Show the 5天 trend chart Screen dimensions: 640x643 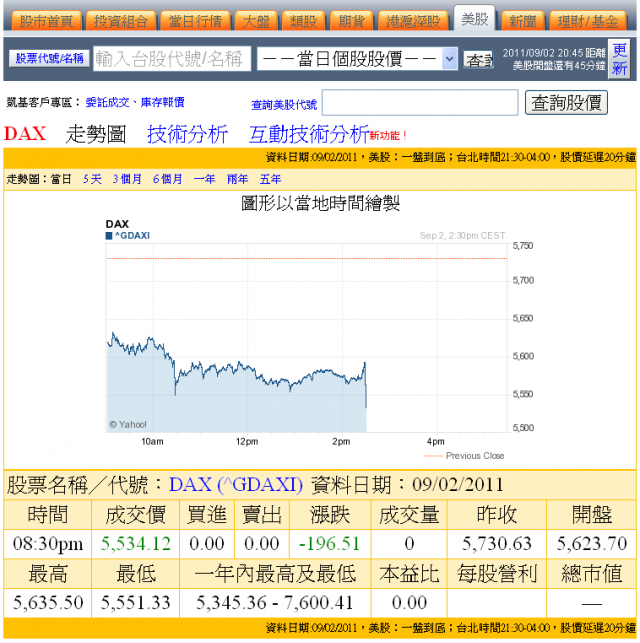click(92, 179)
